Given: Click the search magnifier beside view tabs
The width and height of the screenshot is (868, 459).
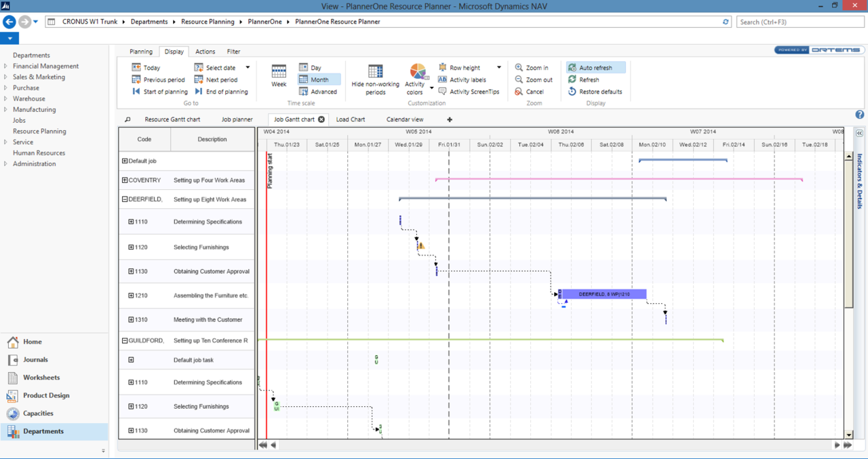Looking at the screenshot, I should pos(127,120).
